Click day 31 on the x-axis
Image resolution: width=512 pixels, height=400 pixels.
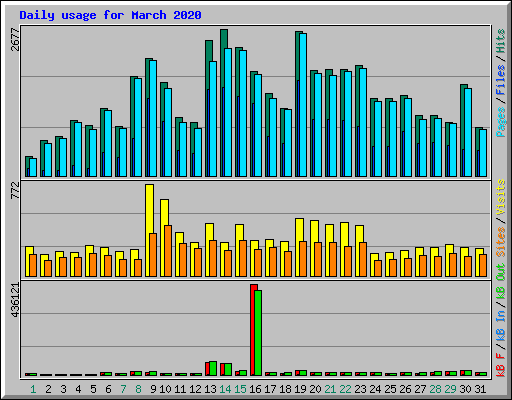pos(480,389)
